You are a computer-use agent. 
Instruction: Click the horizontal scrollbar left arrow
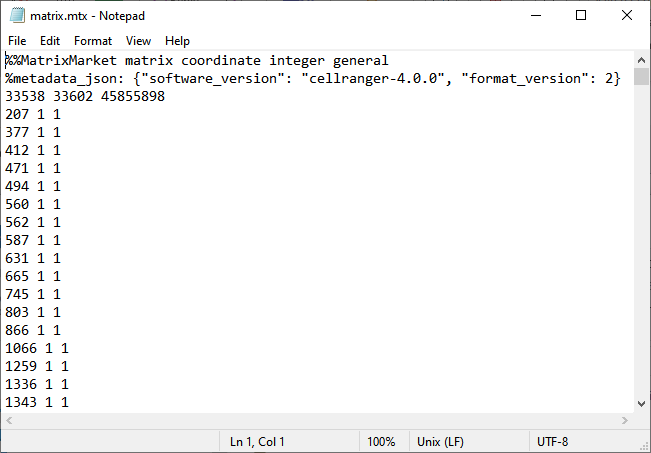click(9, 421)
